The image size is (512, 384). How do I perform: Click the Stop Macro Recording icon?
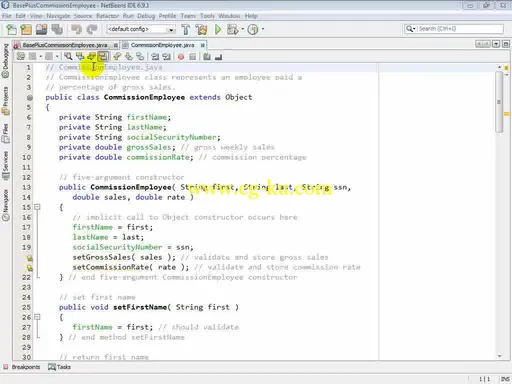click(192, 57)
